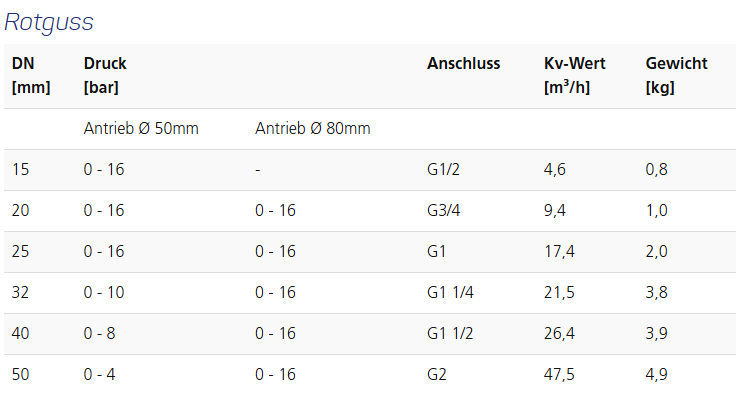Select the Kv value 9,4 cell
This screenshot has height=398, width=736.
(554, 210)
